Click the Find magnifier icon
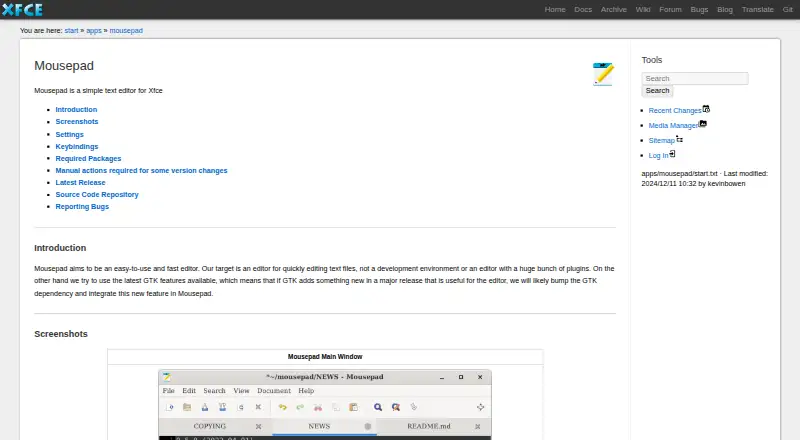 click(x=378, y=407)
